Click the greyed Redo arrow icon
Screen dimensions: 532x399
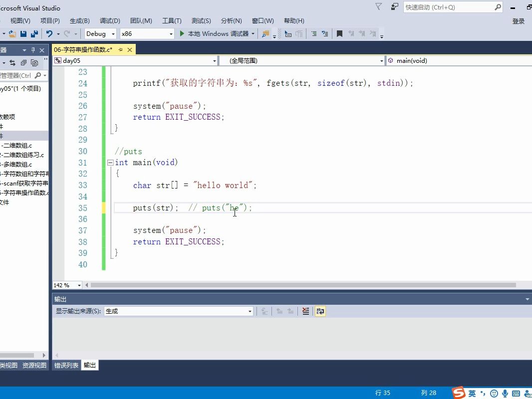pyautogui.click(x=67, y=33)
